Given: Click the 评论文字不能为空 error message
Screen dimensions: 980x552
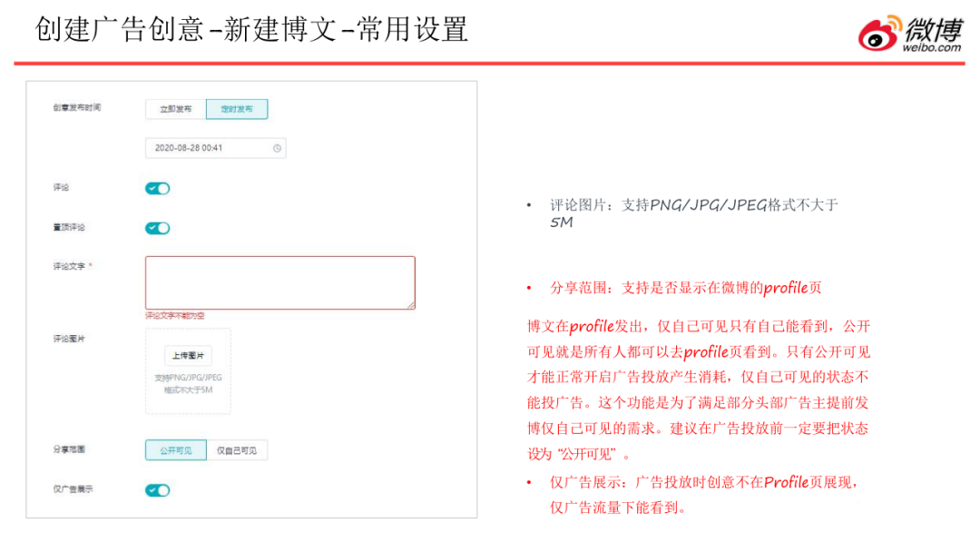Looking at the screenshot, I should pyautogui.click(x=175, y=316).
